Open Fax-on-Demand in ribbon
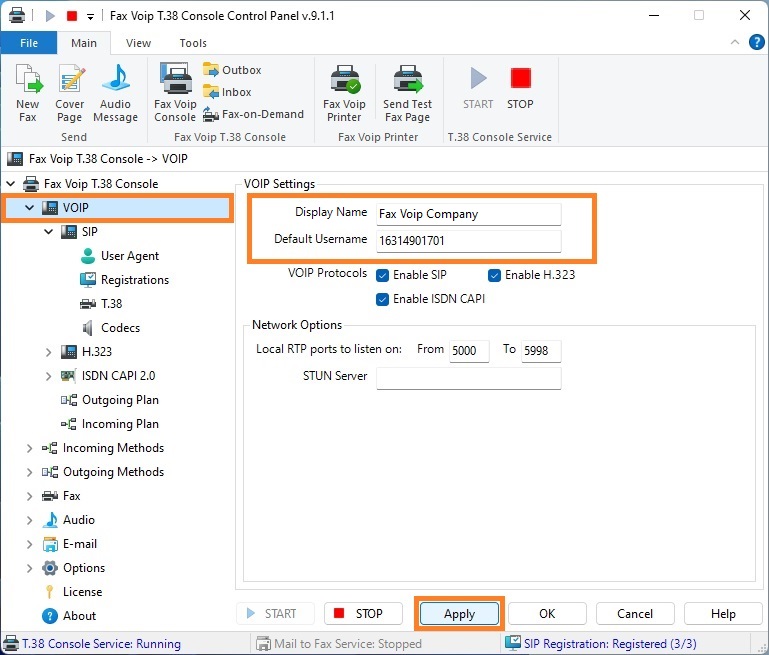This screenshot has width=769, height=655. point(254,114)
